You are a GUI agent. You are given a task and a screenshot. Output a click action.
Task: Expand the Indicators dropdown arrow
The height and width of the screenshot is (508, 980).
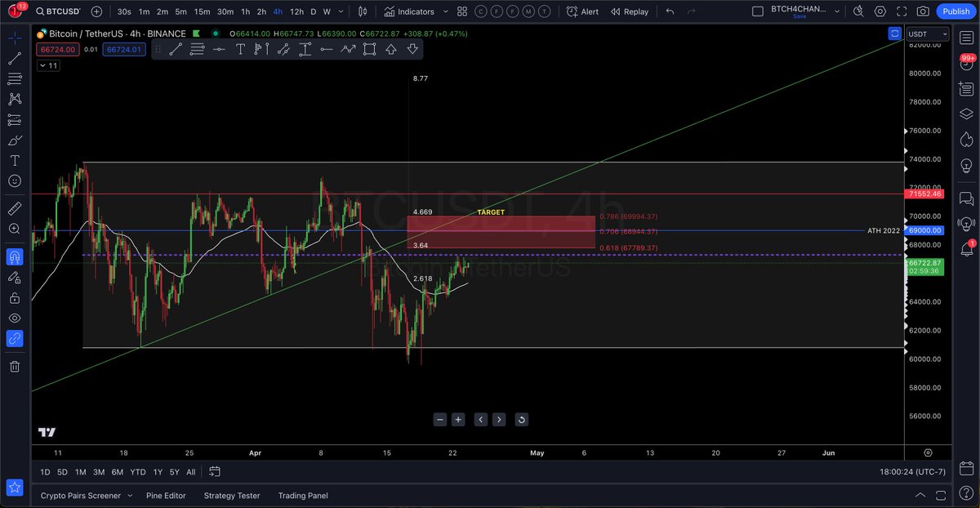point(445,11)
